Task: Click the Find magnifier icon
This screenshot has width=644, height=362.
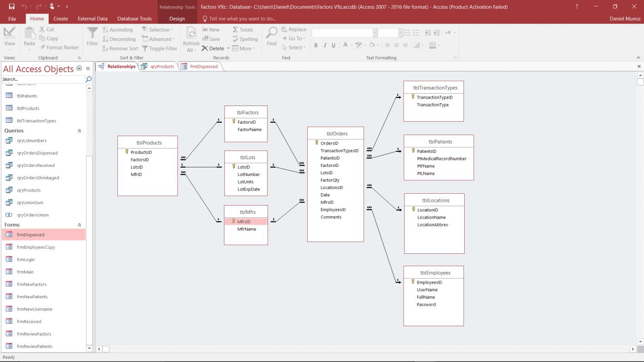Action: click(271, 33)
